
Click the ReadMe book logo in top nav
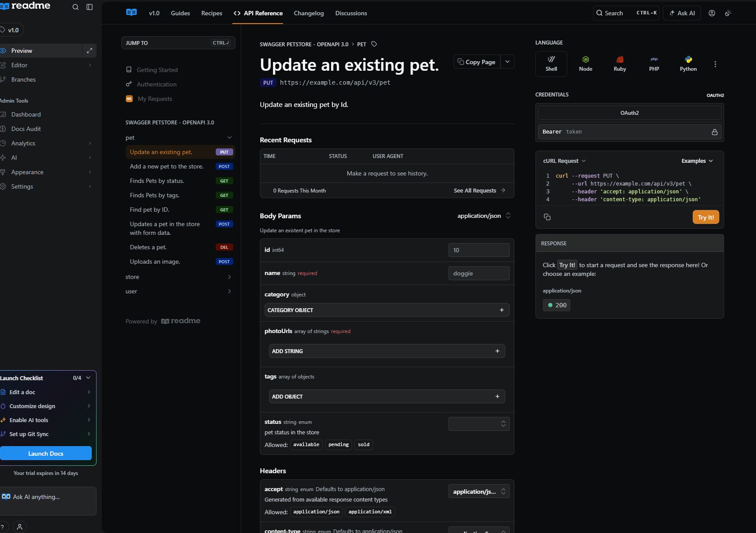(x=131, y=13)
